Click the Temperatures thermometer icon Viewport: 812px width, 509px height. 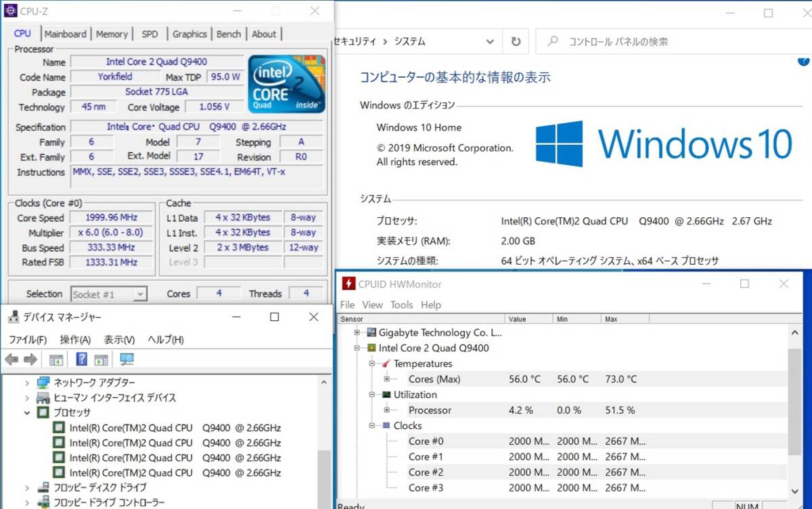pyautogui.click(x=386, y=363)
